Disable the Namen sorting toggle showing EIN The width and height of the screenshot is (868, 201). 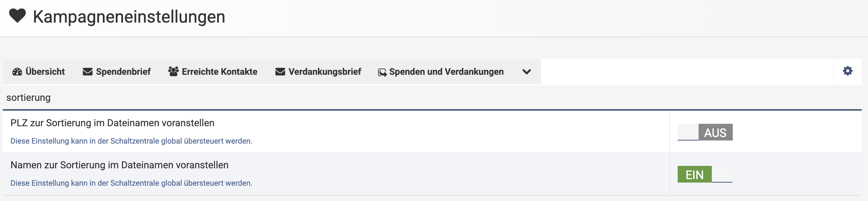(705, 174)
